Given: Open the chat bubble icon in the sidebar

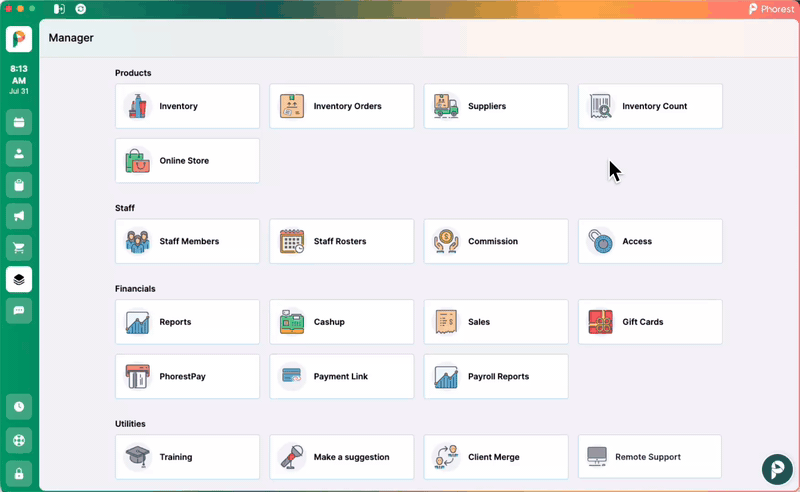Looking at the screenshot, I should (x=19, y=311).
